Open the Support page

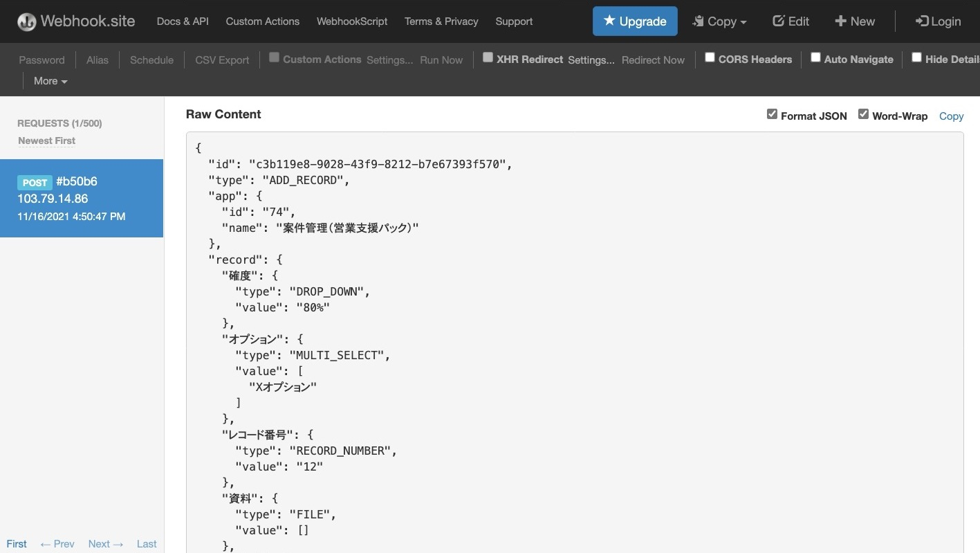tap(514, 21)
